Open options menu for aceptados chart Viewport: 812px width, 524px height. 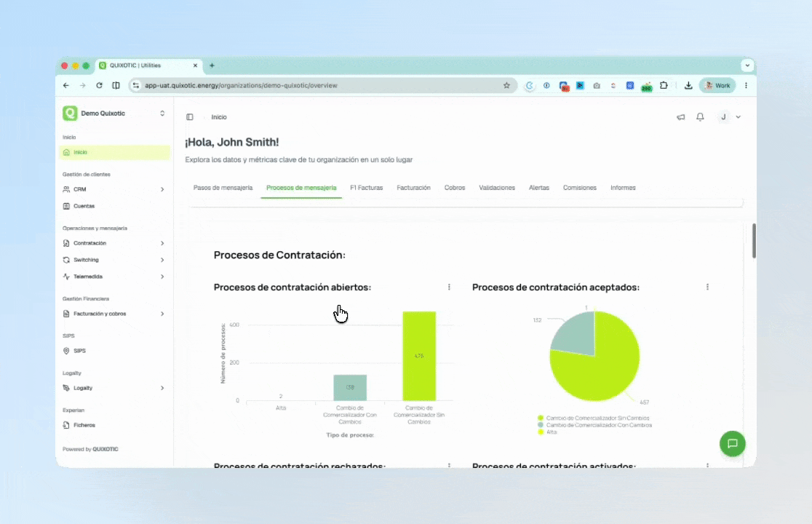707,287
